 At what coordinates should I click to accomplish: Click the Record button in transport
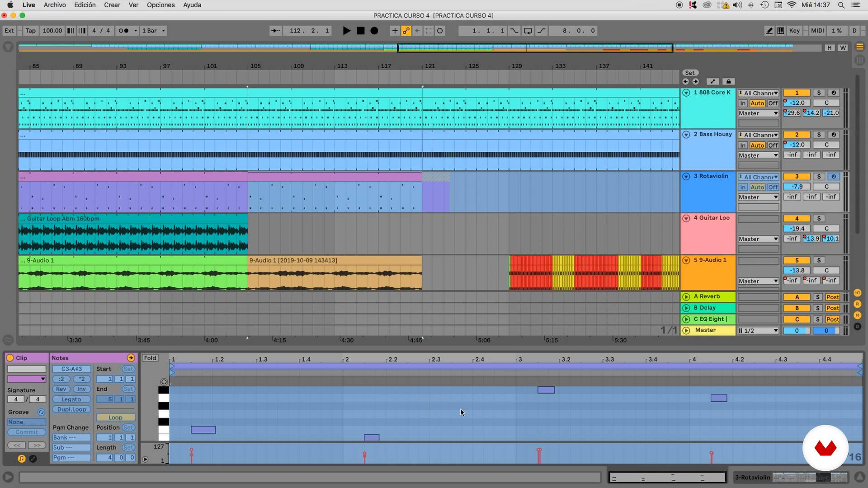tap(374, 30)
